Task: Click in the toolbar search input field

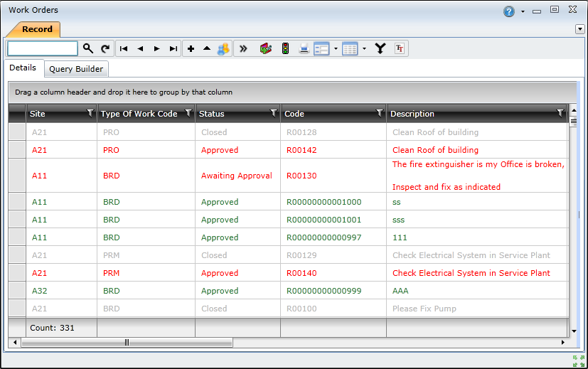Action: [42, 48]
